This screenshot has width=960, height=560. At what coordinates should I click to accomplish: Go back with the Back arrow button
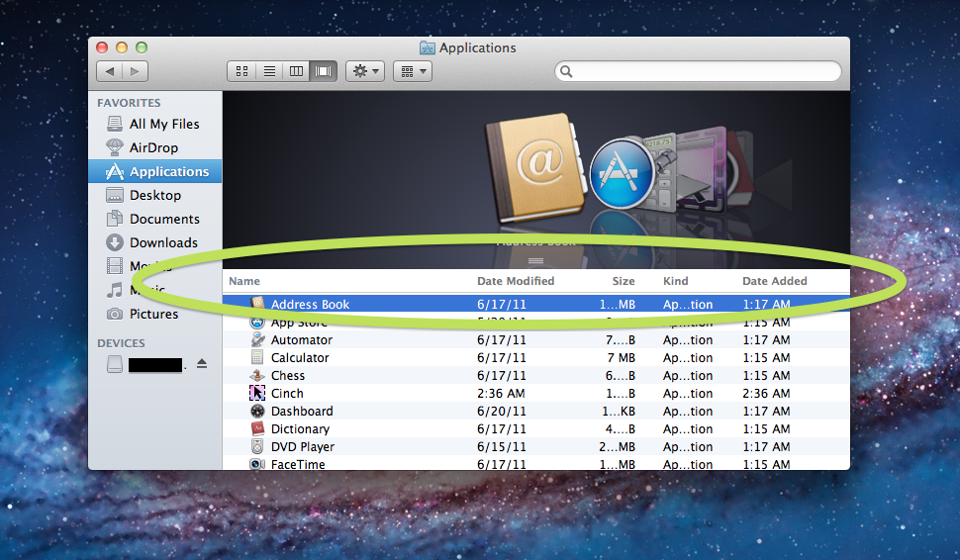110,71
